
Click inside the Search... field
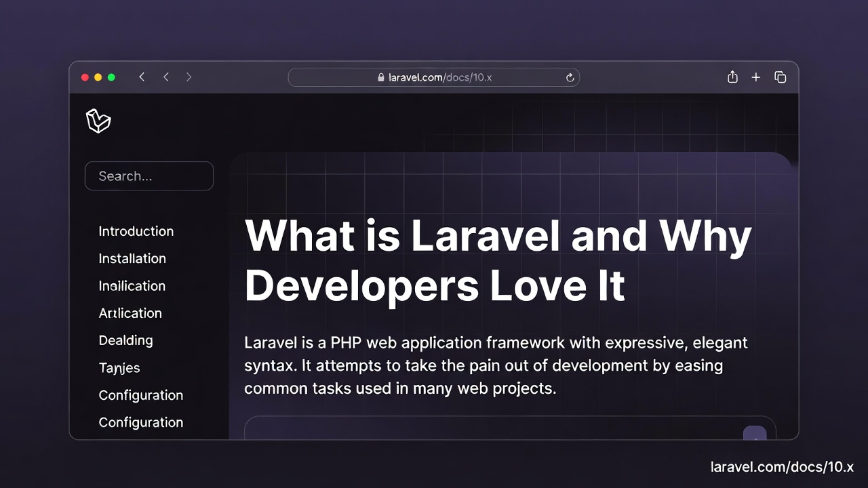click(149, 176)
